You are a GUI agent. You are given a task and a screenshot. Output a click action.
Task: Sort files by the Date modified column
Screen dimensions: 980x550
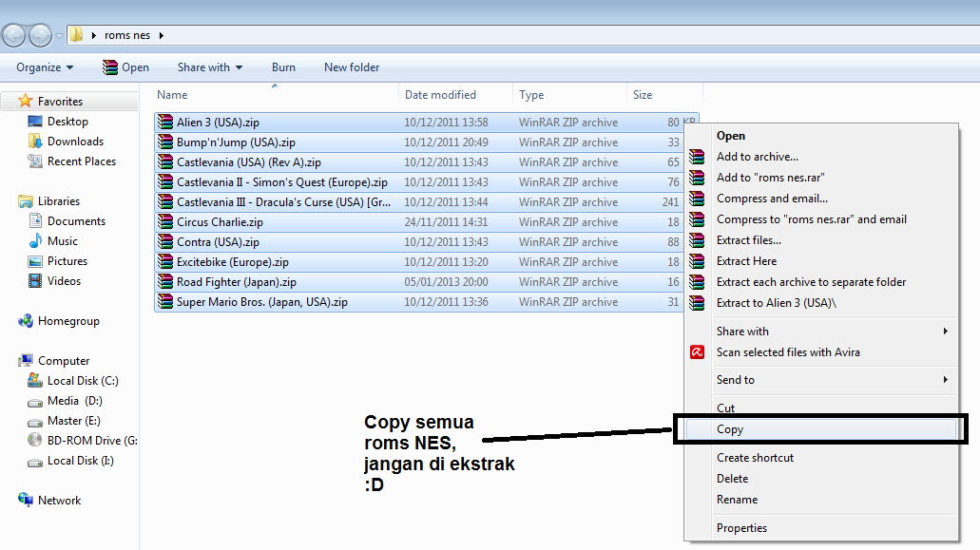[440, 95]
